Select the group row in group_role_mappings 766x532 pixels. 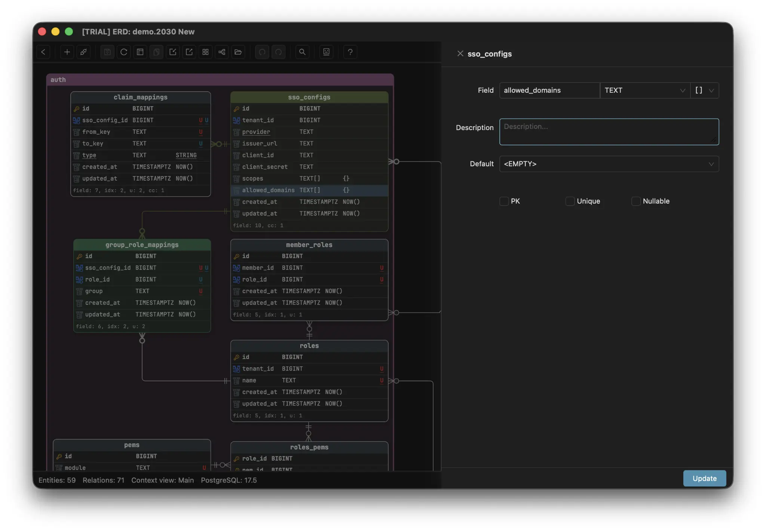pyautogui.click(x=142, y=291)
